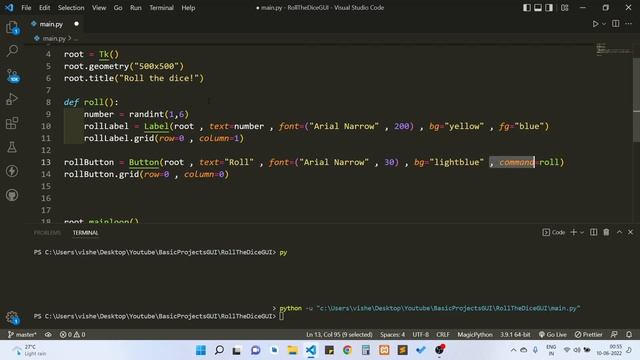Image resolution: width=640 pixels, height=360 pixels.
Task: Open the Windows Start button
Action: [x=201, y=350]
